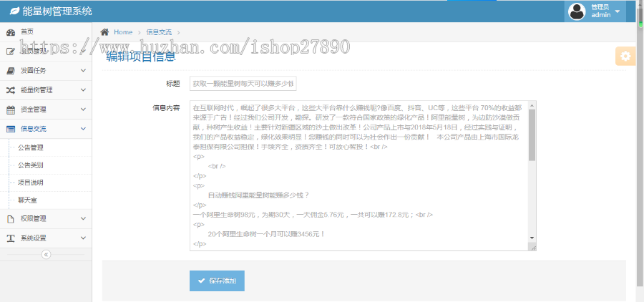Expand the 资金管理 chevron

[x=84, y=109]
